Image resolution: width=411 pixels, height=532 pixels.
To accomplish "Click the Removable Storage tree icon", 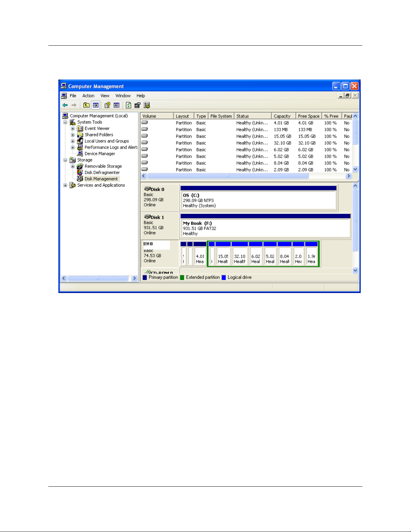I will click(80, 166).
